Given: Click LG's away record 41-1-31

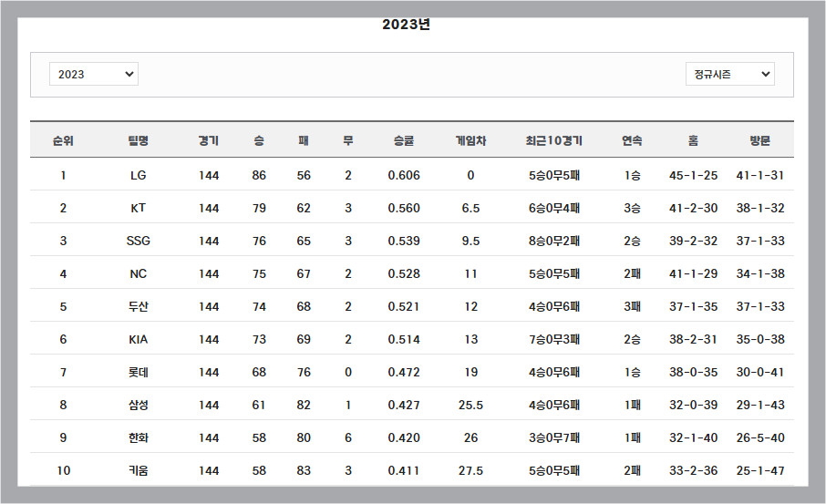Looking at the screenshot, I should 760,175.
